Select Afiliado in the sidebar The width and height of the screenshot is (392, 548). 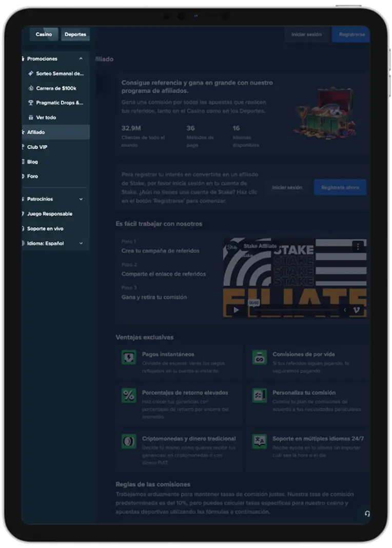coord(56,132)
